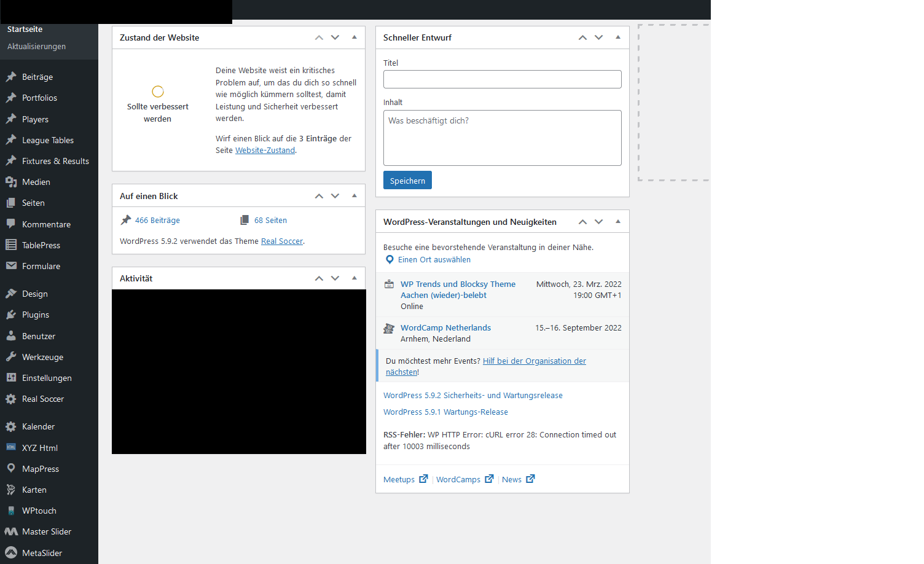Click the Medien media icon
The height and width of the screenshot is (564, 924).
[11, 182]
